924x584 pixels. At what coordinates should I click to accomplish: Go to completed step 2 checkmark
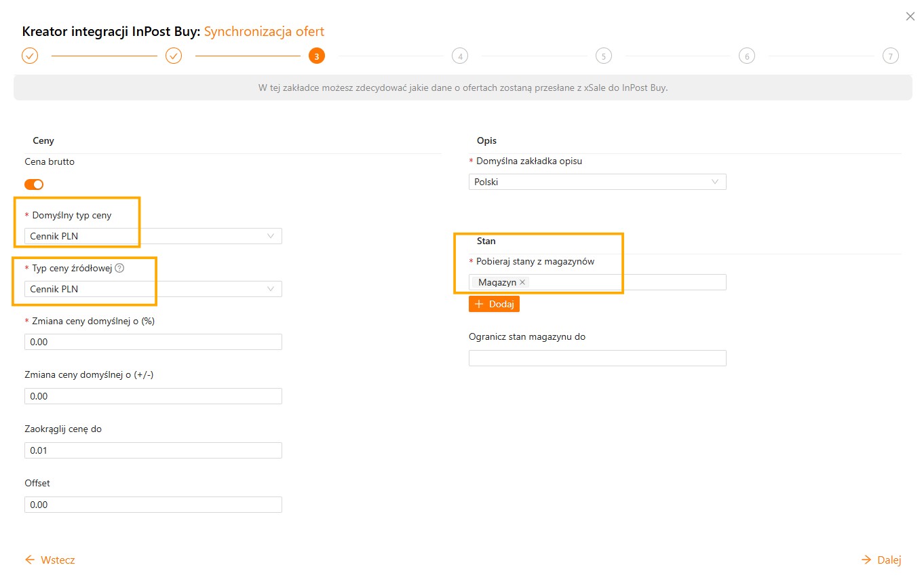point(174,56)
